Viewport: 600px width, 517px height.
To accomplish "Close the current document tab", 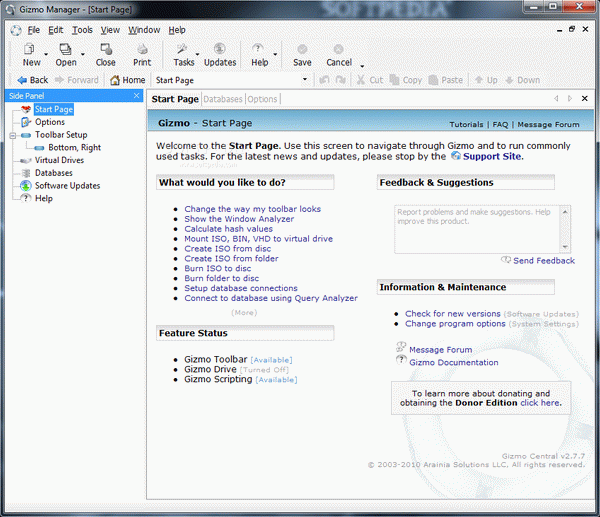I will coord(585,99).
